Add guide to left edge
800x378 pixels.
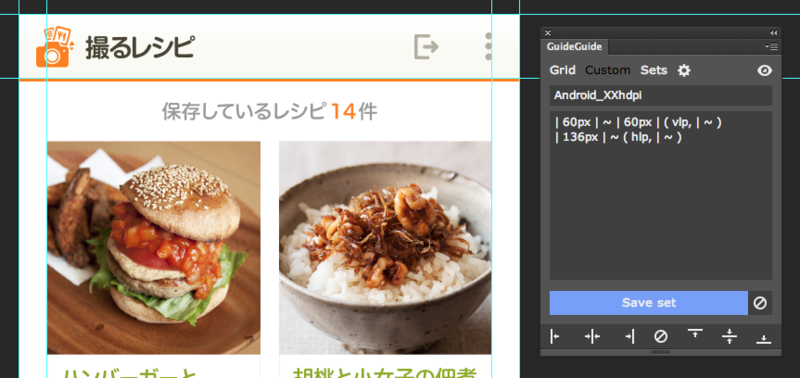pyautogui.click(x=555, y=337)
